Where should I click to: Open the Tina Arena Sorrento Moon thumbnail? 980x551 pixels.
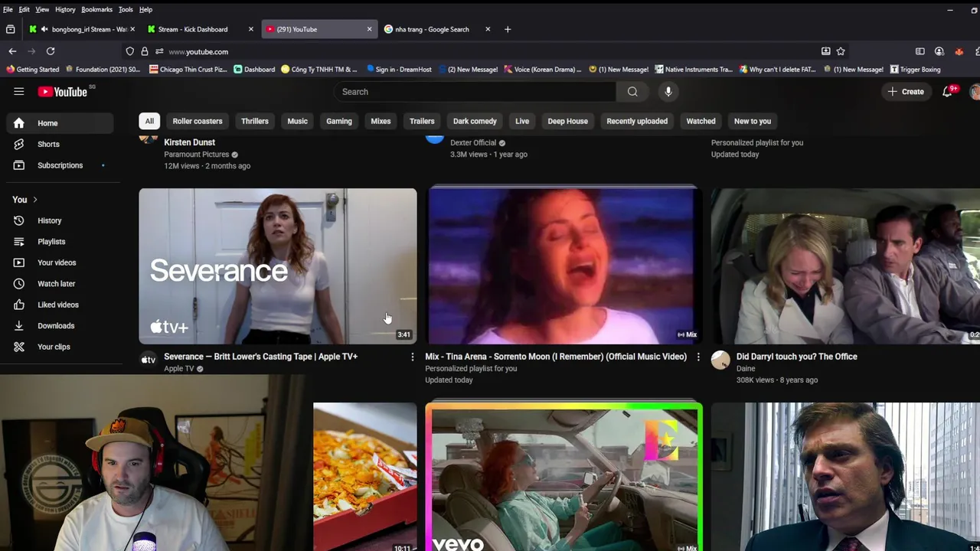tap(562, 266)
